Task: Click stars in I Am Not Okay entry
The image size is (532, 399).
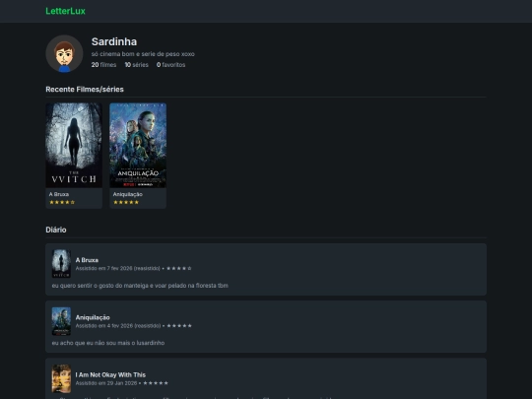Action: tap(156, 382)
